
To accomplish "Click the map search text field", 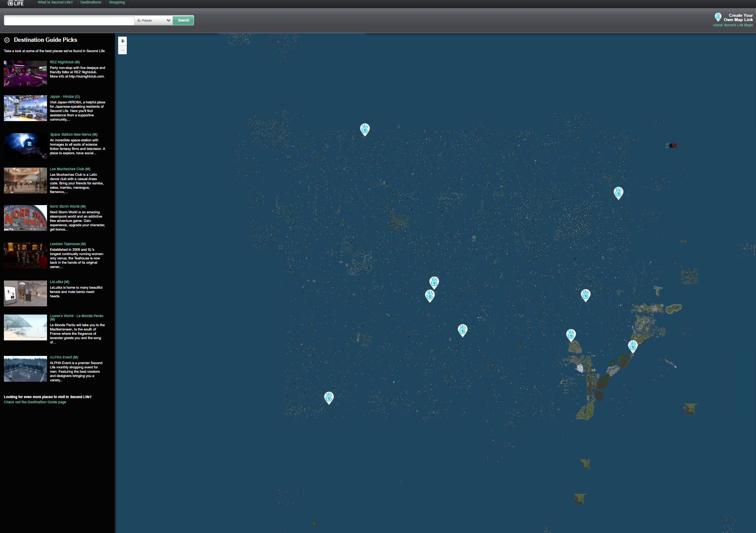I will (69, 20).
